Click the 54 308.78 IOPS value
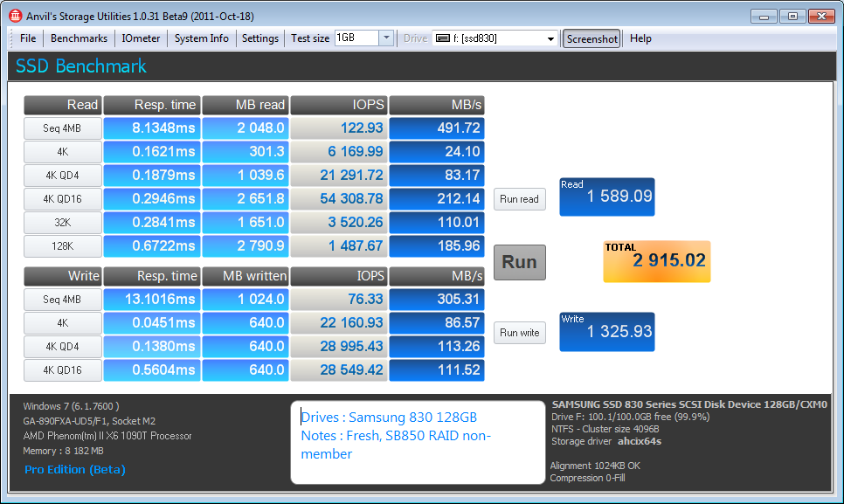 339,199
